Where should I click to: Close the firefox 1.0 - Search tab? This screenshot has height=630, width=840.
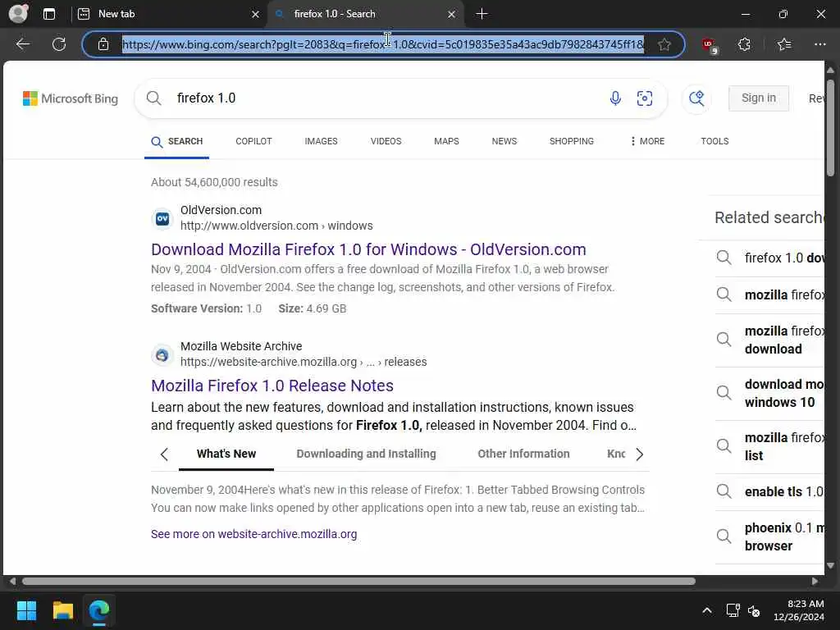[452, 15]
